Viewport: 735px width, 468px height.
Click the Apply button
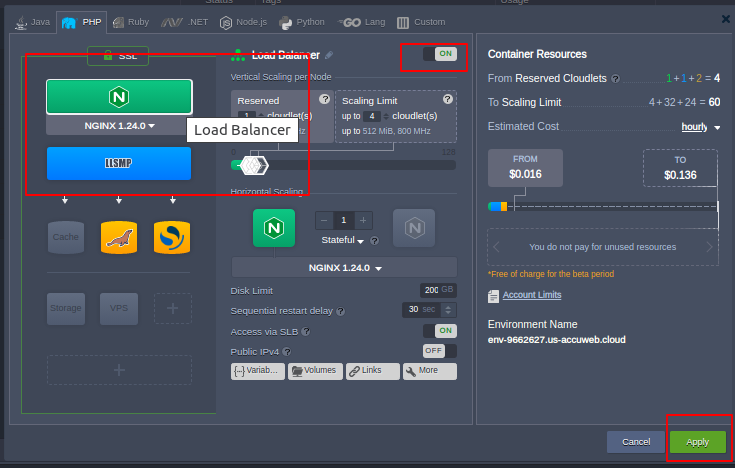click(x=697, y=441)
